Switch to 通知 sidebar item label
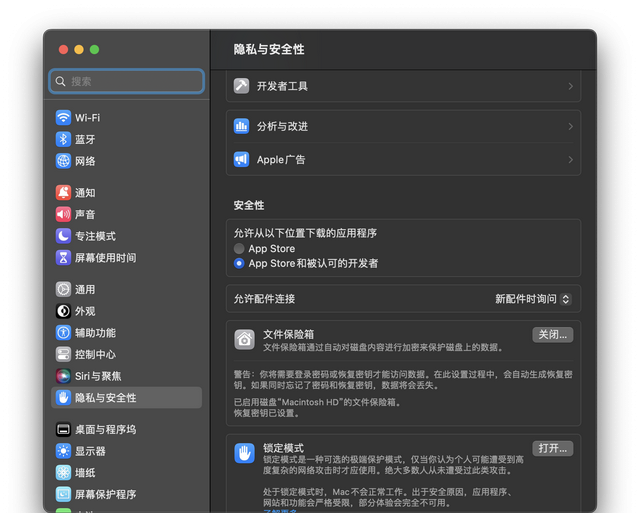Viewport: 640px width, 513px height. (85, 193)
